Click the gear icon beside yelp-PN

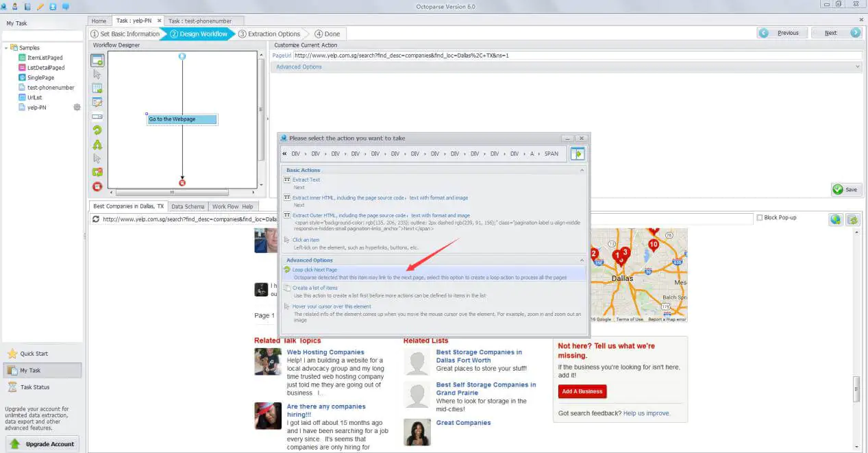77,107
